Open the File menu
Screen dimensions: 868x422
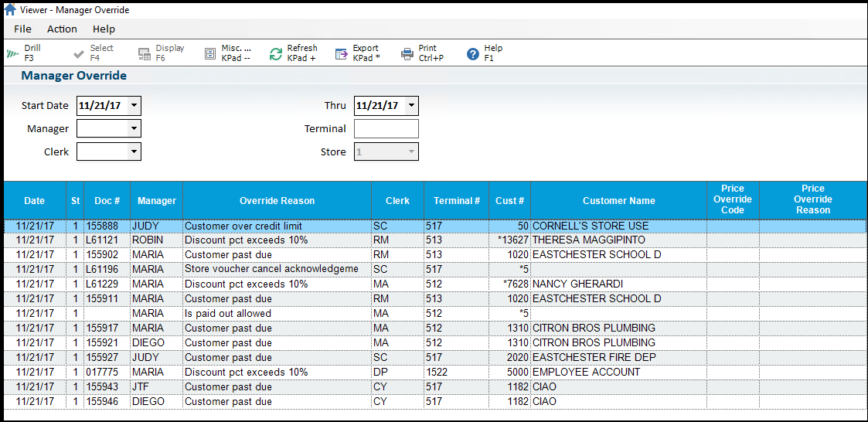(23, 29)
